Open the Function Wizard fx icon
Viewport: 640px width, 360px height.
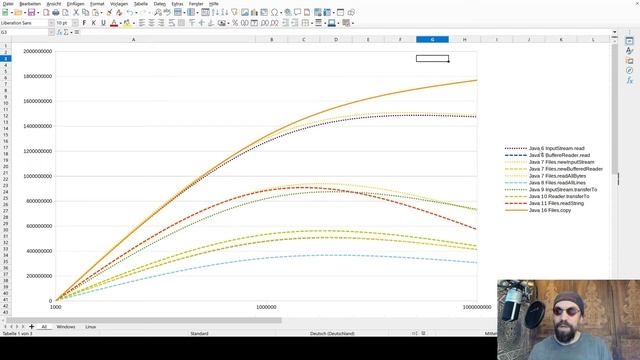click(x=59, y=32)
